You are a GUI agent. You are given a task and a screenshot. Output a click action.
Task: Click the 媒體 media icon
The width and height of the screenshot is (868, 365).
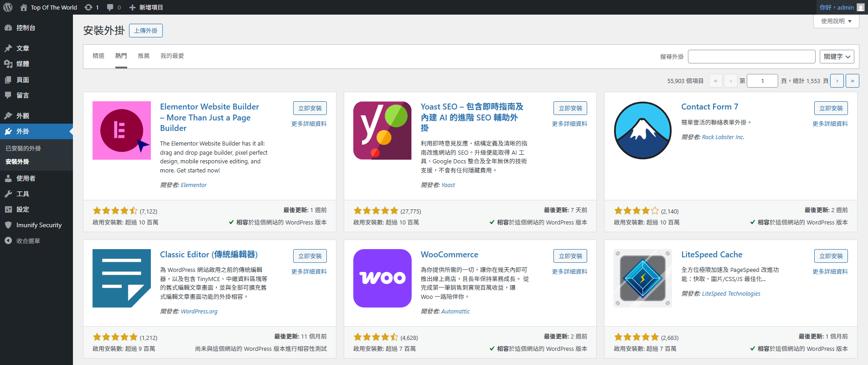click(x=8, y=64)
